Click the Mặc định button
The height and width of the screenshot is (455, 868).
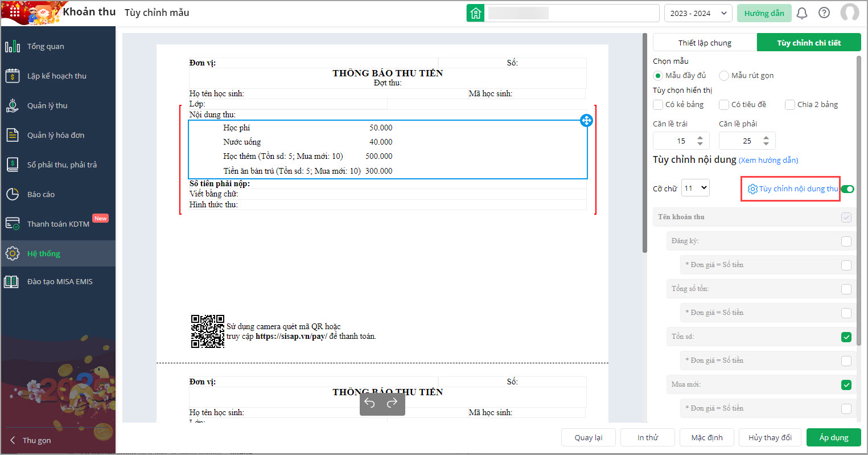[x=707, y=437]
